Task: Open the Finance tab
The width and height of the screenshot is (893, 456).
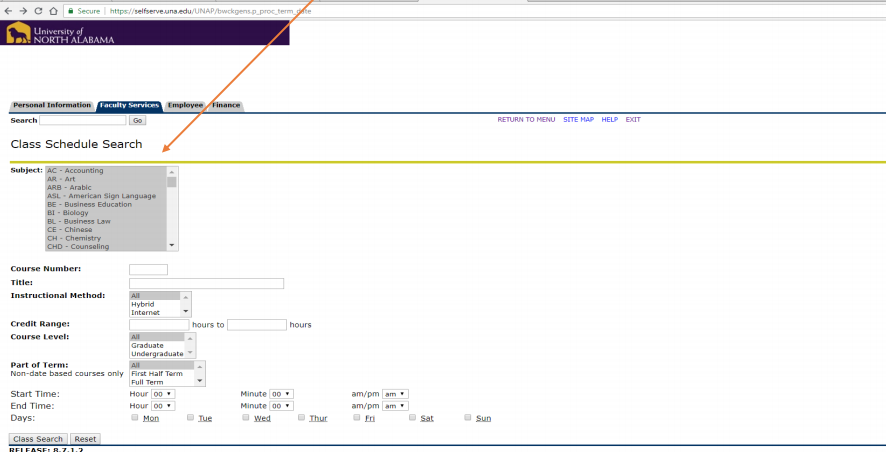Action: pyautogui.click(x=226, y=105)
